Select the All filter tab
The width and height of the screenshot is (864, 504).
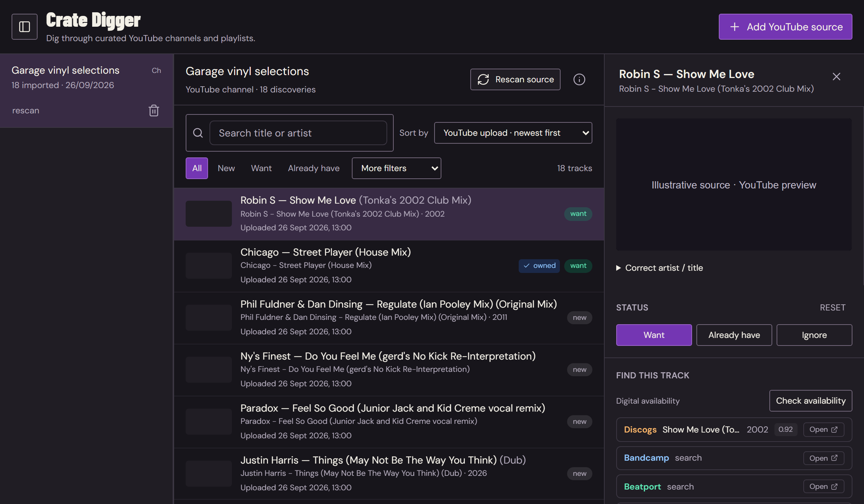(197, 168)
